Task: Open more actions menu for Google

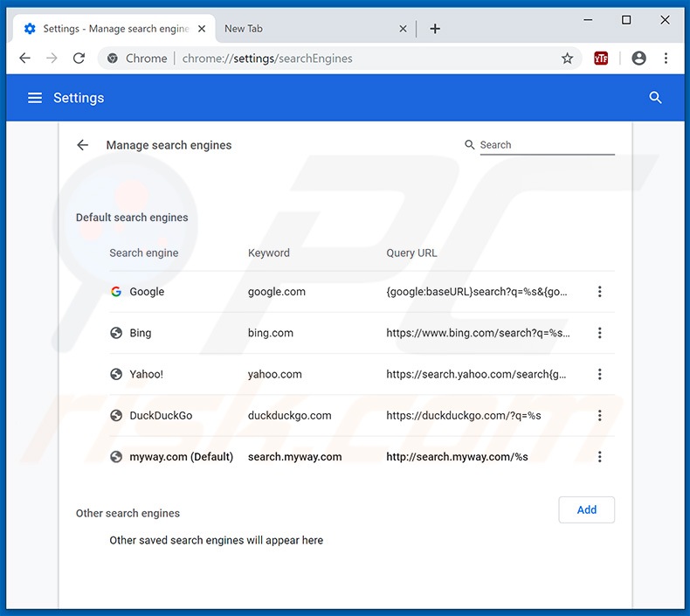Action: (x=599, y=292)
